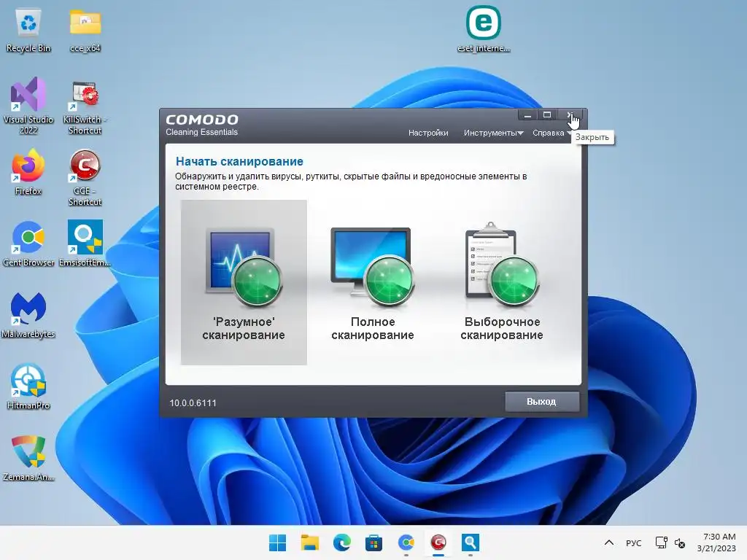
Task: Choose Выборочное сканирование custom scan
Action: (x=502, y=282)
